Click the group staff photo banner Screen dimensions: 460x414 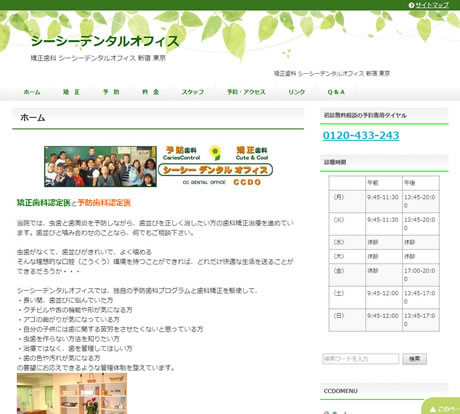(x=100, y=166)
